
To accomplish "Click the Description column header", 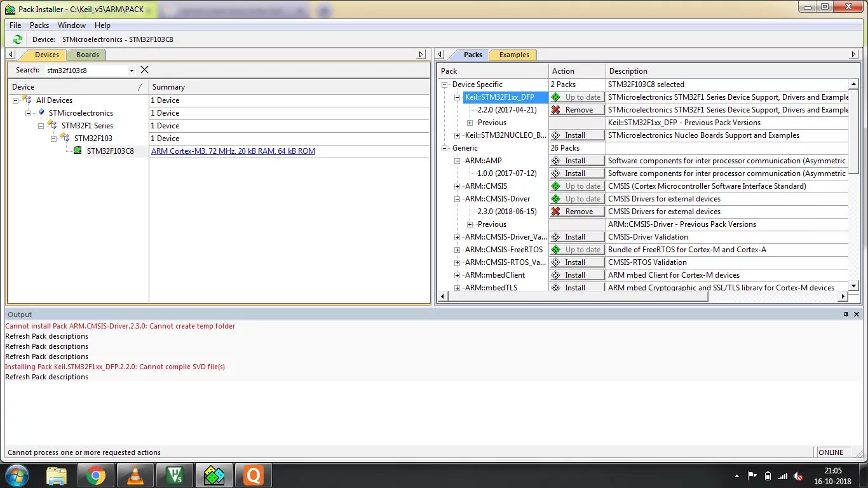I will (x=727, y=71).
